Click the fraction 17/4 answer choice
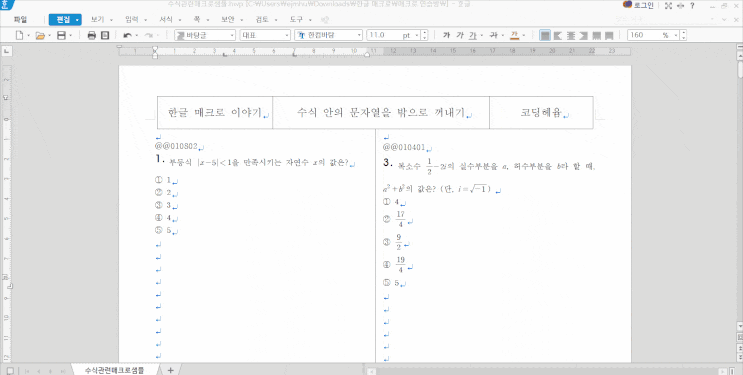The image size is (743, 375). coord(401,219)
